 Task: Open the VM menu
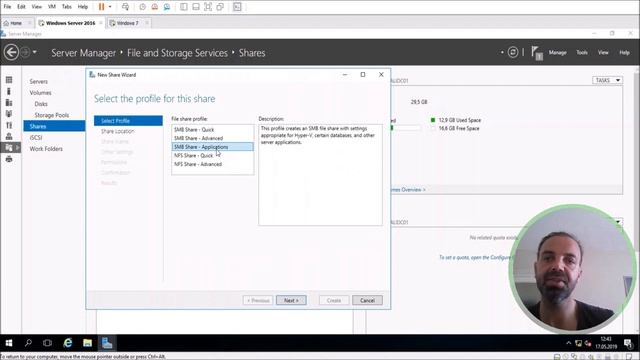pyautogui.click(x=52, y=7)
